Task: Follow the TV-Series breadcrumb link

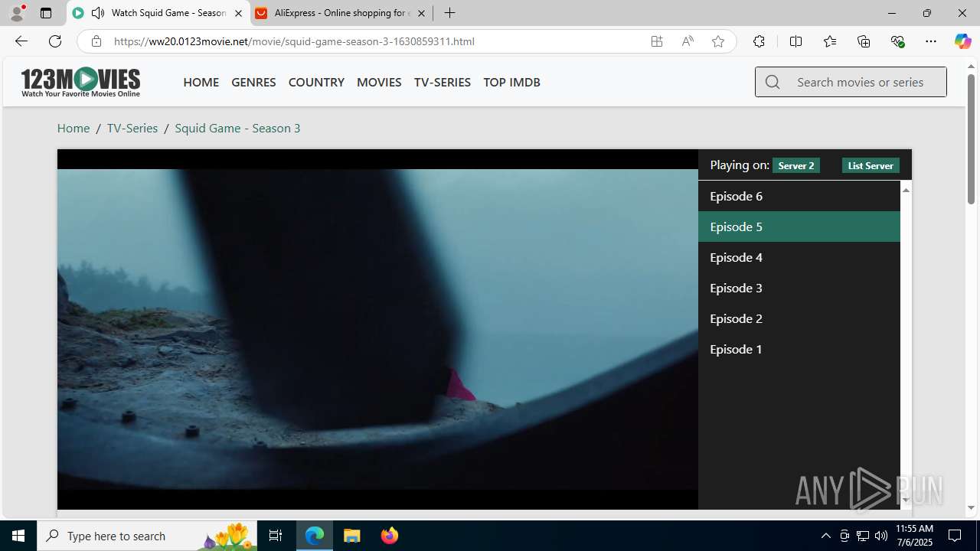Action: click(132, 128)
